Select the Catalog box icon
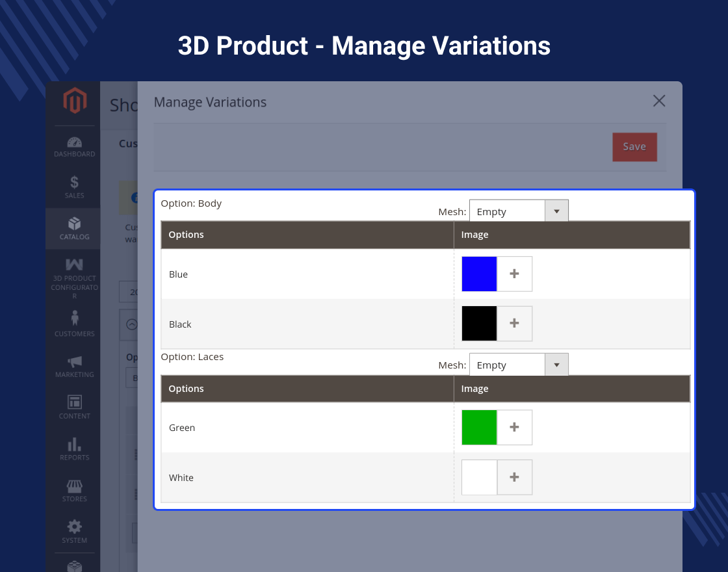This screenshot has height=572, width=728. pos(74,224)
